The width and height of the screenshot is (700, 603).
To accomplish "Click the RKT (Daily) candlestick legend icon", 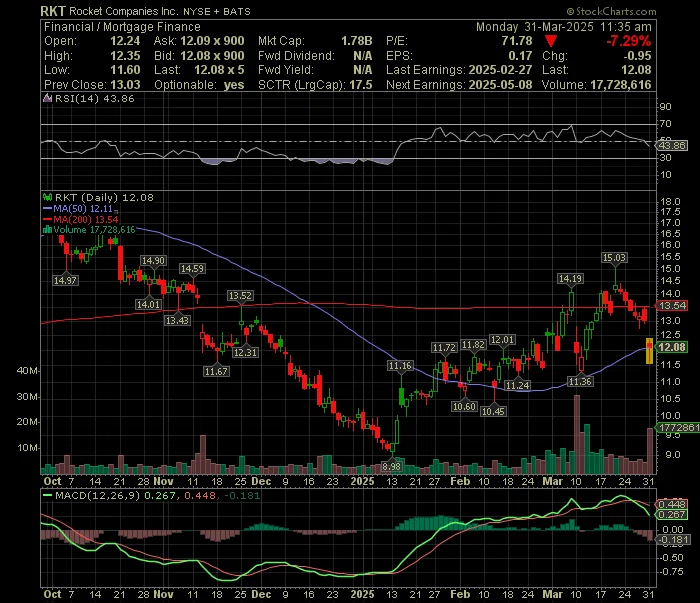I will click(47, 197).
